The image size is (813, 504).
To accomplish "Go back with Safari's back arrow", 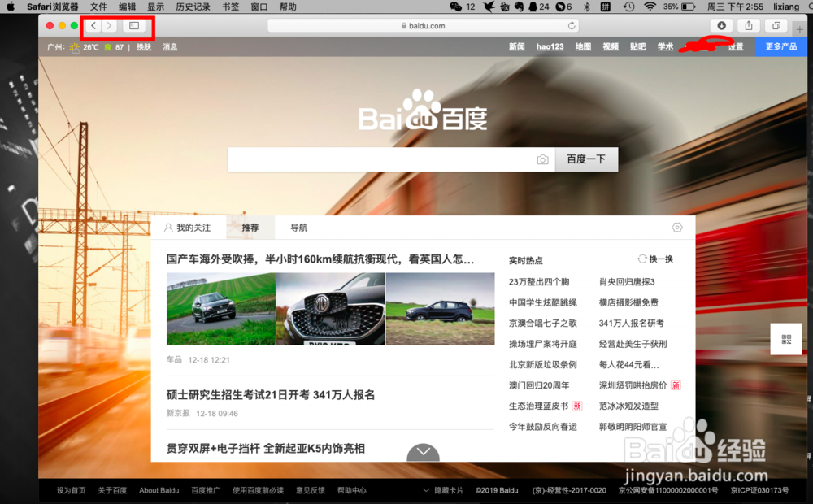I will tap(93, 25).
